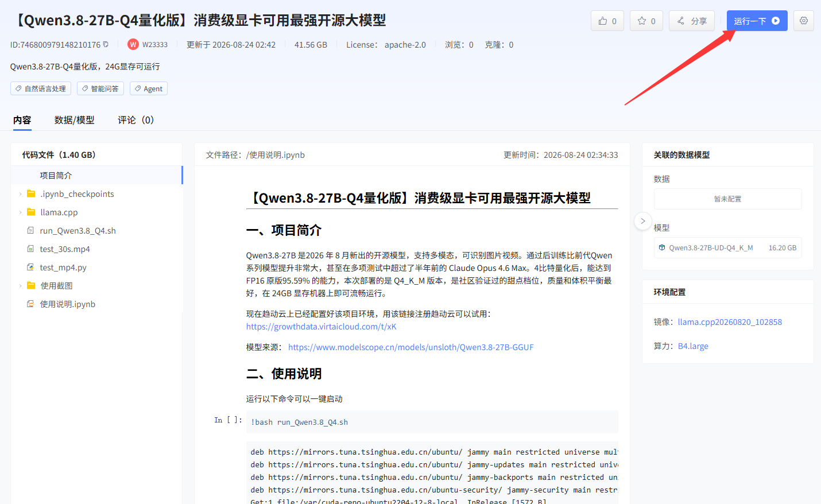
Task: Open the W23333 author name
Action: [155, 45]
